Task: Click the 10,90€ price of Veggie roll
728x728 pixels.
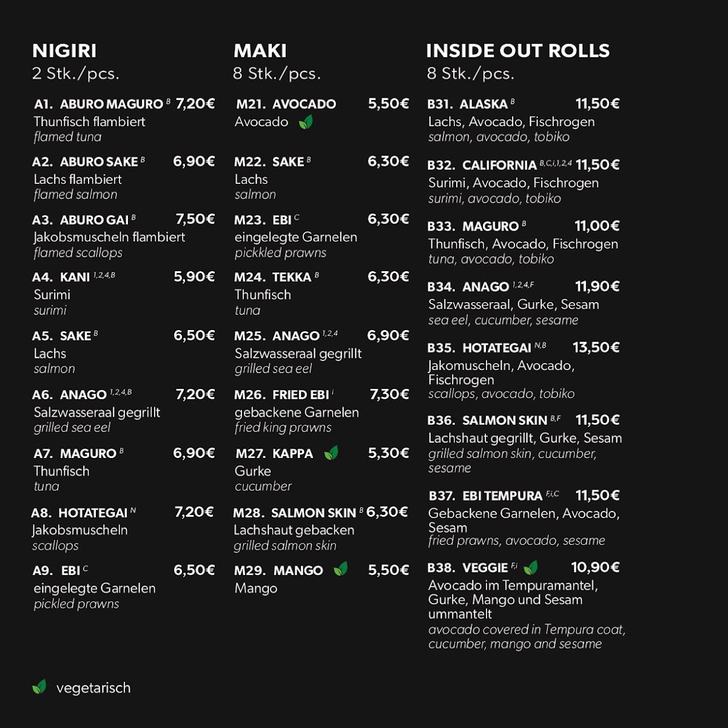Action: 595,567
